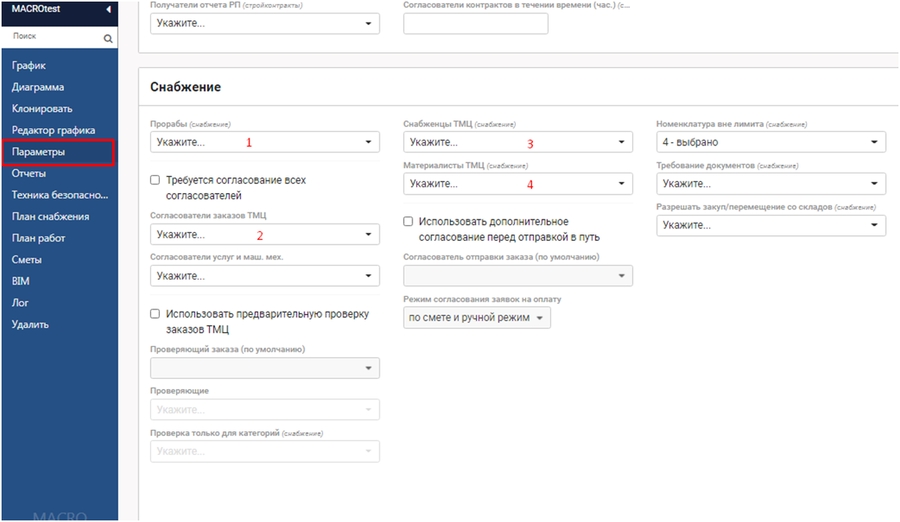
Task: Expand Согласователи заказов ТМЦ dropdown
Action: [264, 235]
